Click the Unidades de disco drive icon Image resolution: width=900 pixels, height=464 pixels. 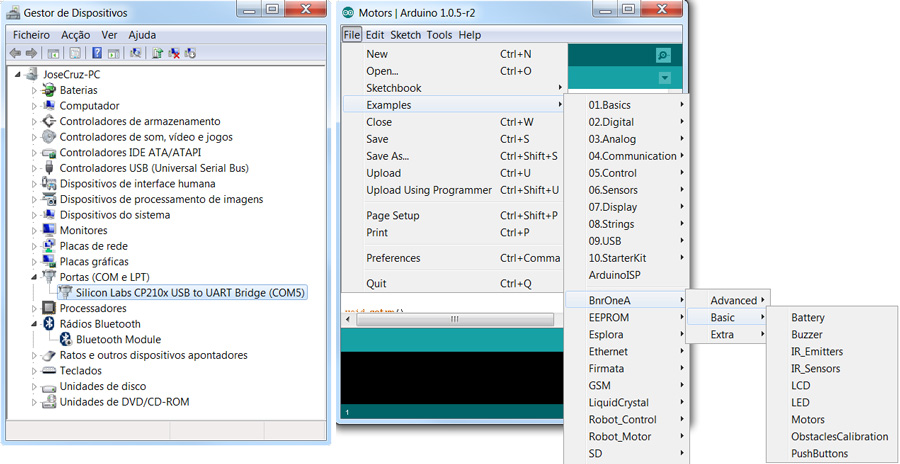tap(50, 386)
